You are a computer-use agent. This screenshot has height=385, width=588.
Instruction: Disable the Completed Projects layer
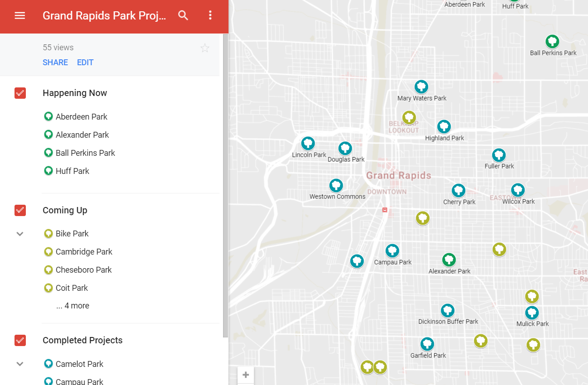[x=20, y=340]
